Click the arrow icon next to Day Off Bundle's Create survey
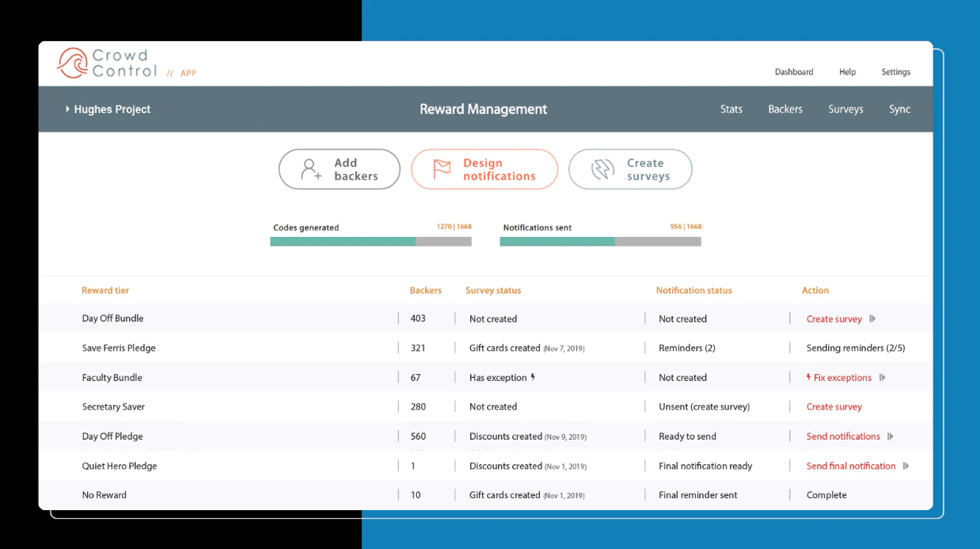The width and height of the screenshot is (980, 549). tap(872, 318)
